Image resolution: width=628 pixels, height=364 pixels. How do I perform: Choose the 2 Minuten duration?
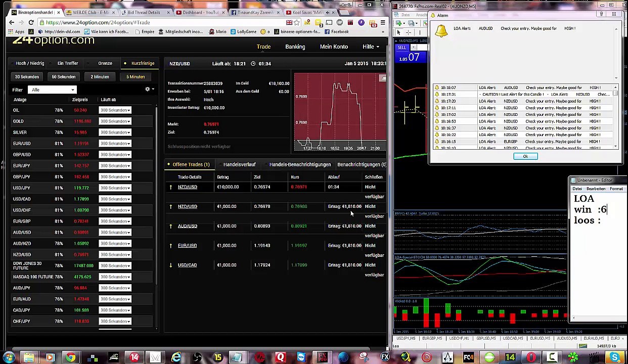(x=100, y=77)
